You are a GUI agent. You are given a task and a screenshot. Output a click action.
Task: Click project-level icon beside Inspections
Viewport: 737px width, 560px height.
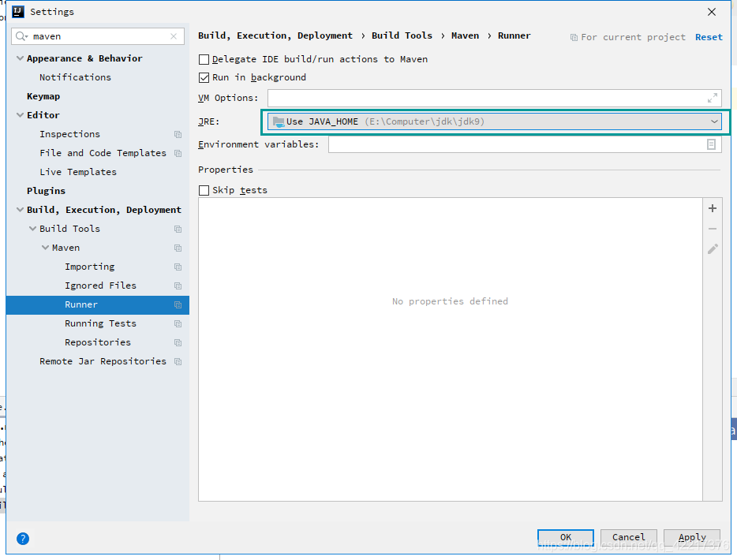point(178,134)
